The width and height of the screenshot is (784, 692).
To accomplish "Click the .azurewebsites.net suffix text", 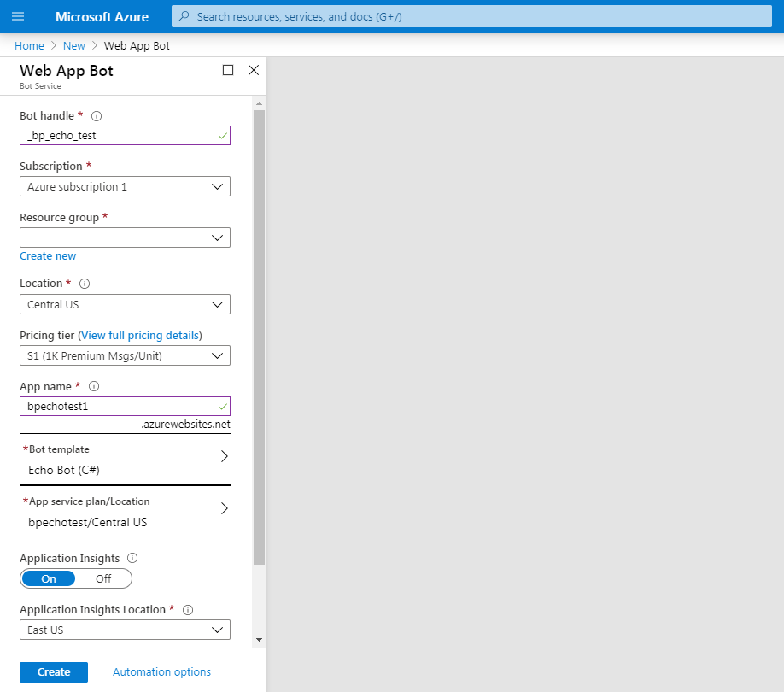I will point(185,425).
